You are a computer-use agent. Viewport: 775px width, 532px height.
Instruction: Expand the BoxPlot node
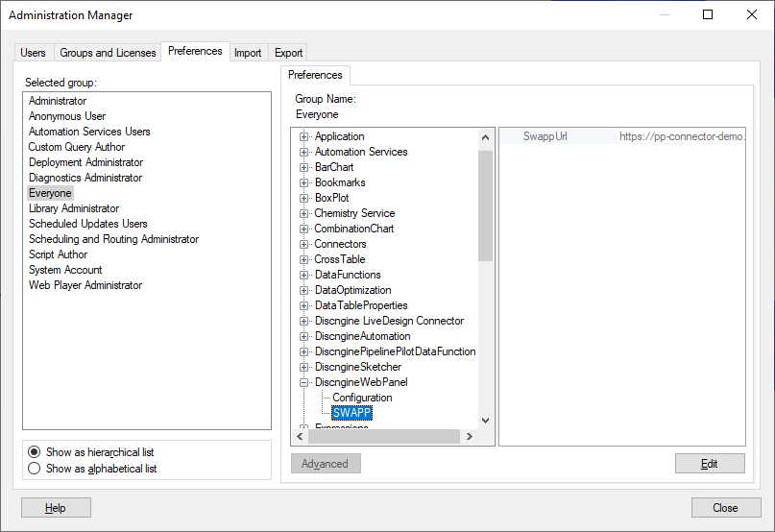[304, 198]
